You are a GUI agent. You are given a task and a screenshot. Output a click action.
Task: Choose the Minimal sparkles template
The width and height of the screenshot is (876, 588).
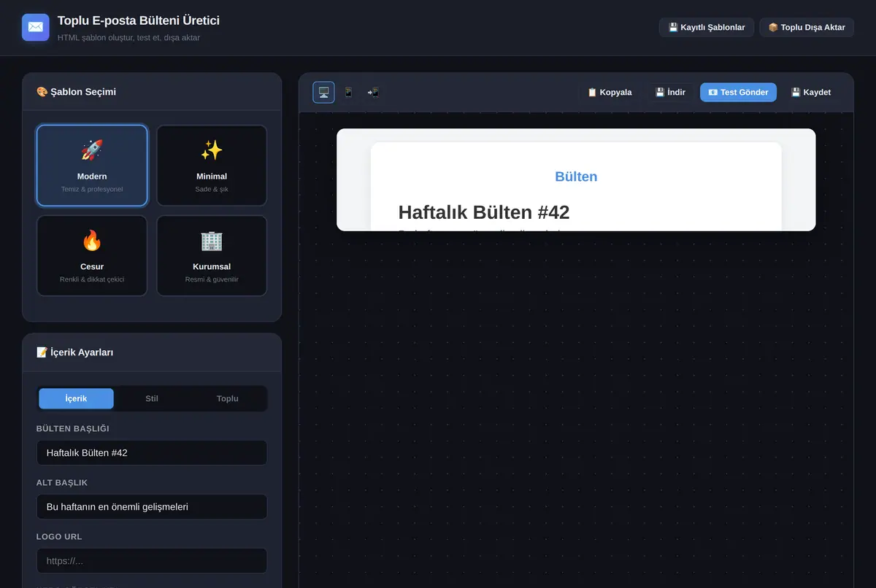coord(212,166)
